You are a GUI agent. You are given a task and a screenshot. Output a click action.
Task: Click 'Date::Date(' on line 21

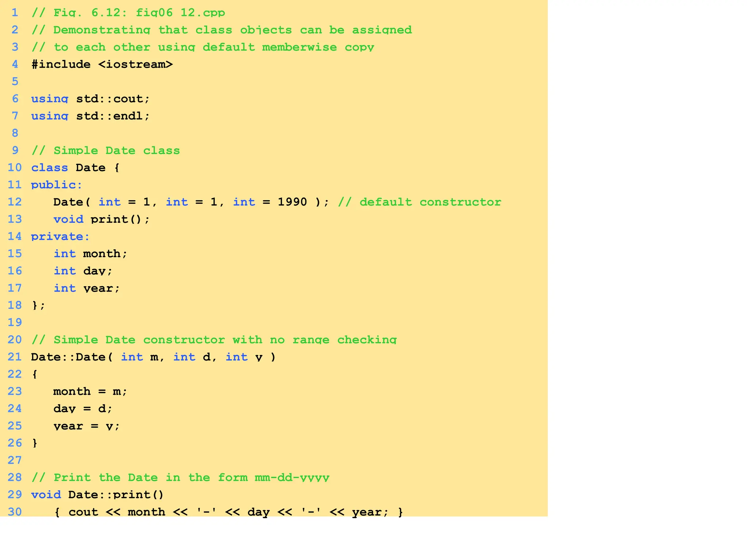click(72, 357)
